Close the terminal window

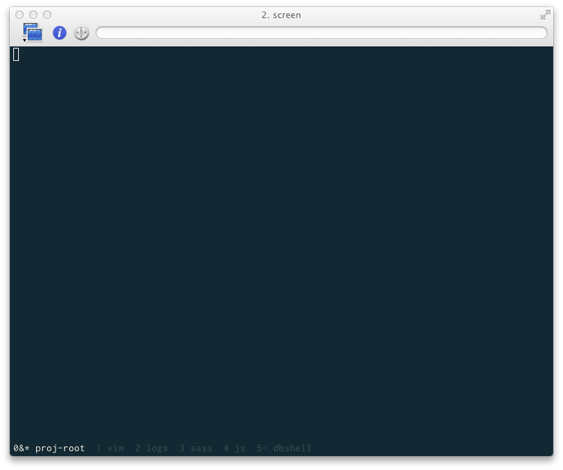point(19,15)
